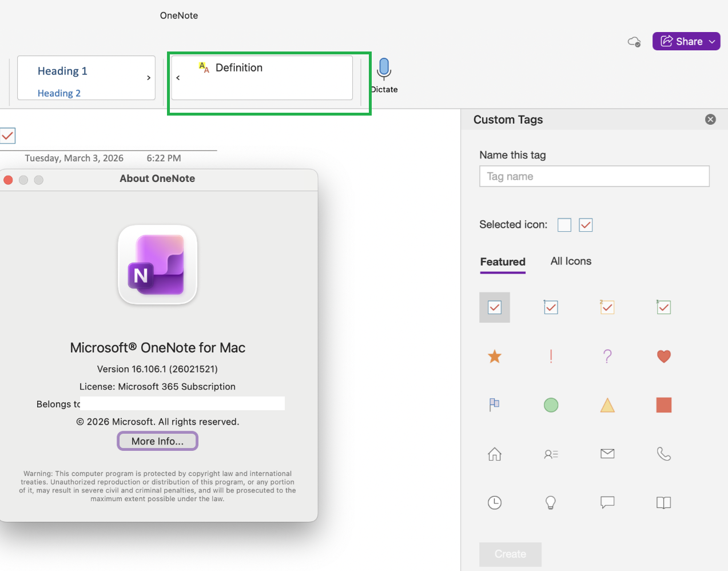The height and width of the screenshot is (571, 728).
Task: Pick the contact person tag icon
Action: pyautogui.click(x=551, y=454)
